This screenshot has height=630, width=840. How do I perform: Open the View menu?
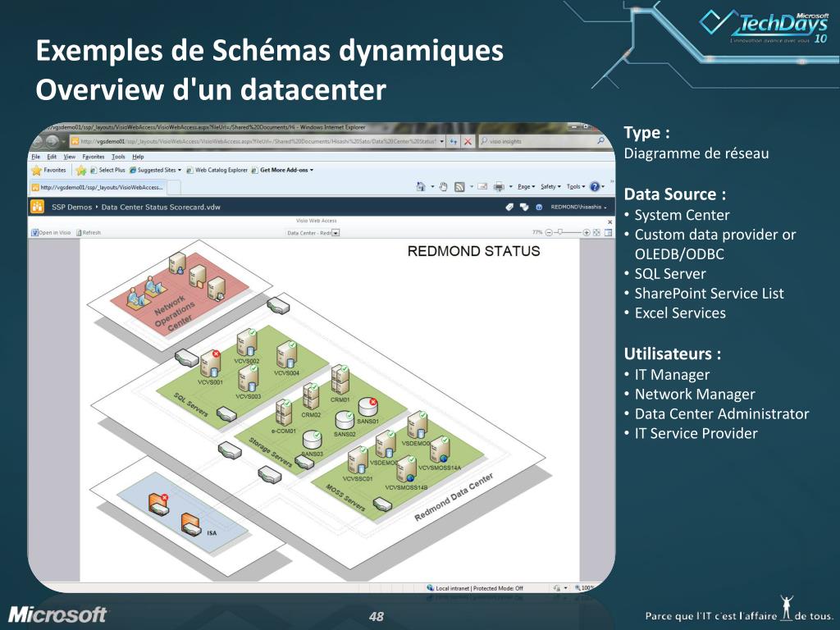tap(70, 157)
